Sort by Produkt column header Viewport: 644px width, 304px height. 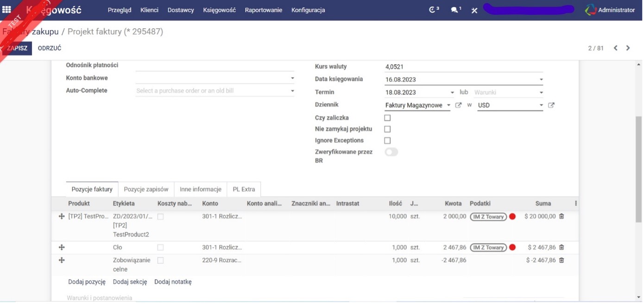tap(79, 203)
